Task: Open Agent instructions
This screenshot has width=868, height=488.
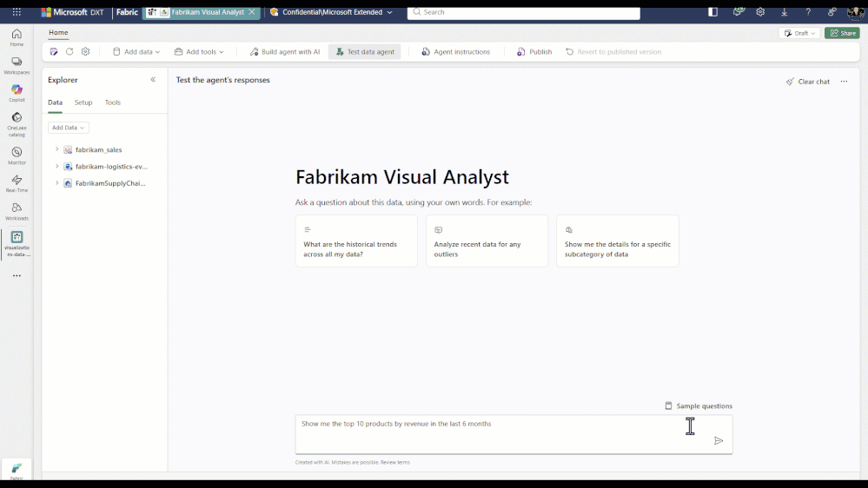Action: click(x=455, y=51)
